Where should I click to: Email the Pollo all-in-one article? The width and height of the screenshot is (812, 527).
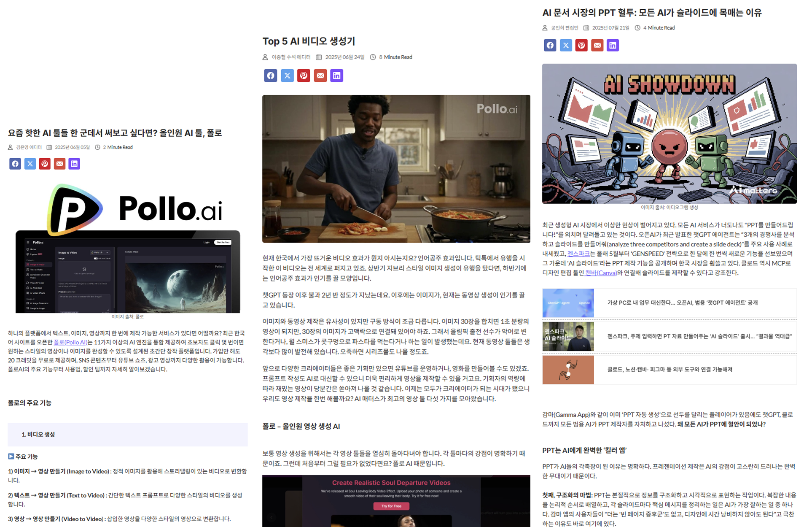pyautogui.click(x=59, y=164)
